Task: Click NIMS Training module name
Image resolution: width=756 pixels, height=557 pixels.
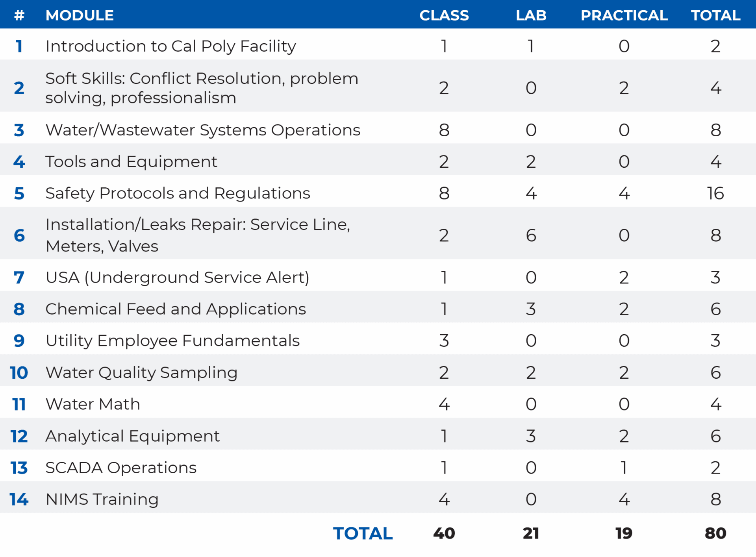Action: coord(102,499)
